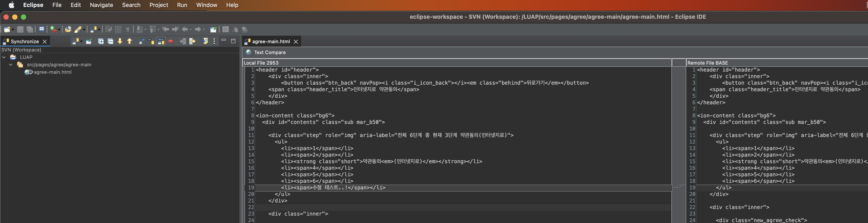
Task: Expand the External Tools dropdown arrow
Action: 59,30
